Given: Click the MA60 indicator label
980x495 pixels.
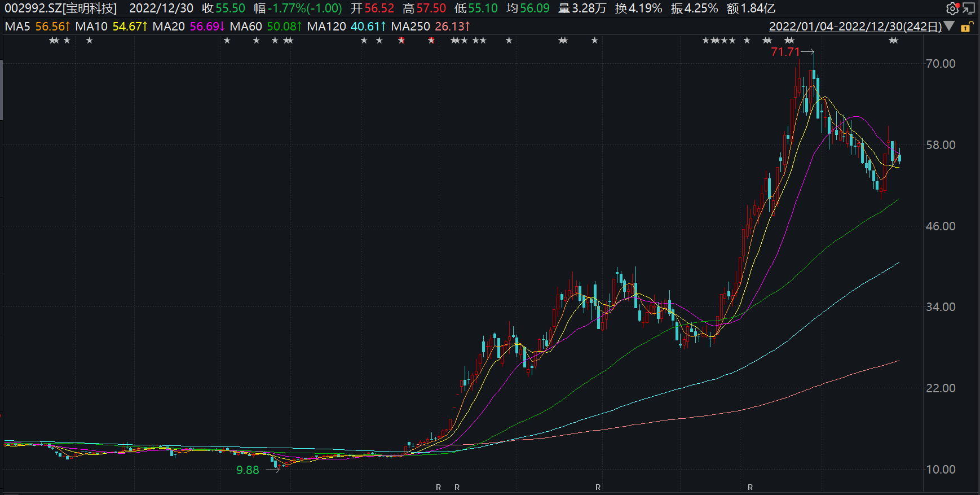Looking at the screenshot, I should pos(246,27).
